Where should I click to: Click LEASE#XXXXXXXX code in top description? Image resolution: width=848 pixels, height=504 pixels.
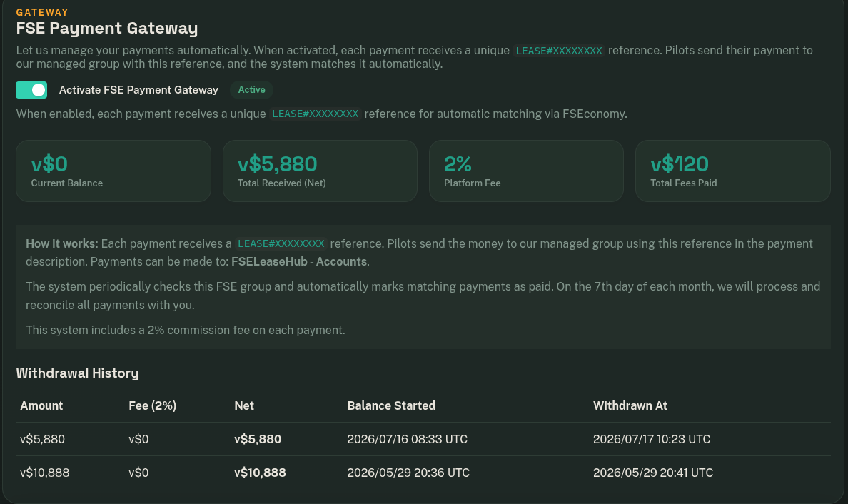click(x=559, y=50)
